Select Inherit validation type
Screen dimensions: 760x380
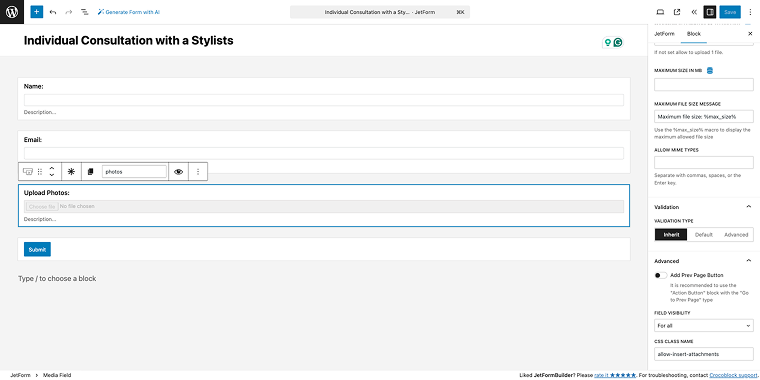[x=671, y=235]
